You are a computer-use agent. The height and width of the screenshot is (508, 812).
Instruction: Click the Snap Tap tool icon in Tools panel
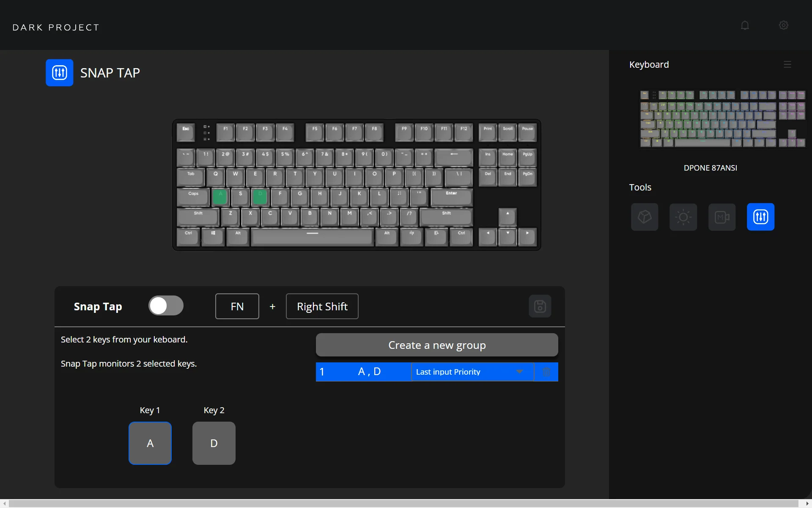tap(760, 217)
